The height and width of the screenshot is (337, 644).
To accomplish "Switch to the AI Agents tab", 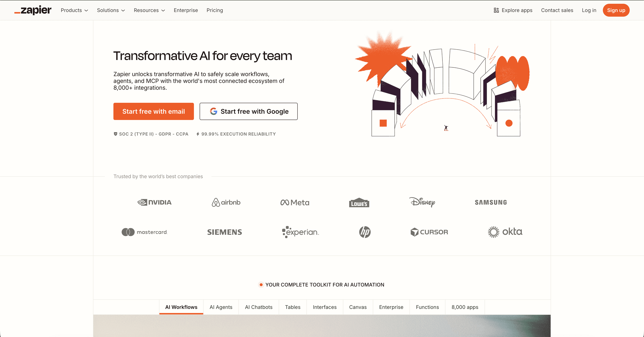I will 221,307.
